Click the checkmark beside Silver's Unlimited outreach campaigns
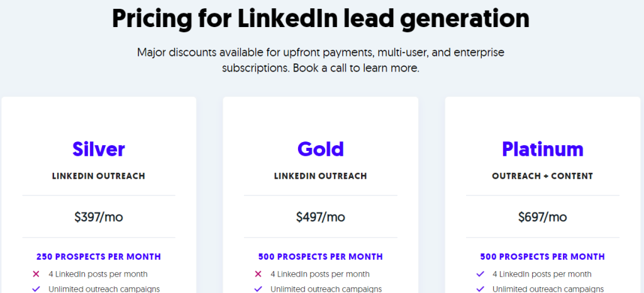The image size is (644, 293). click(36, 289)
